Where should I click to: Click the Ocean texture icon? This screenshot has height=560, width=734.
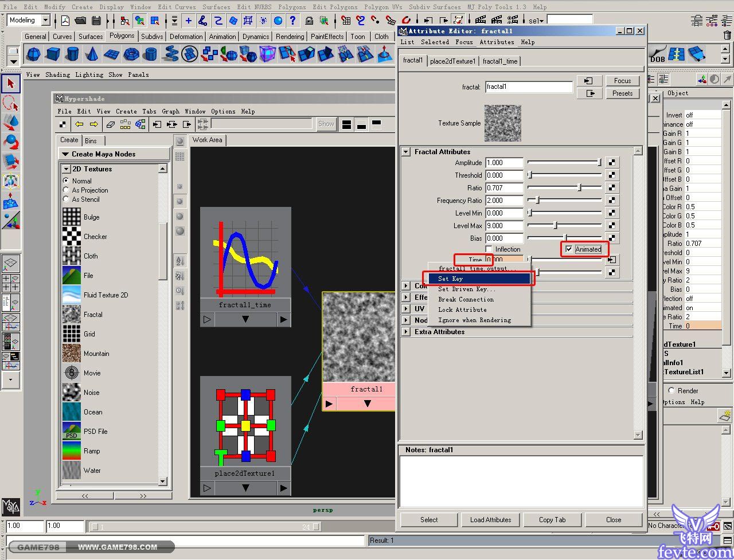[72, 412]
